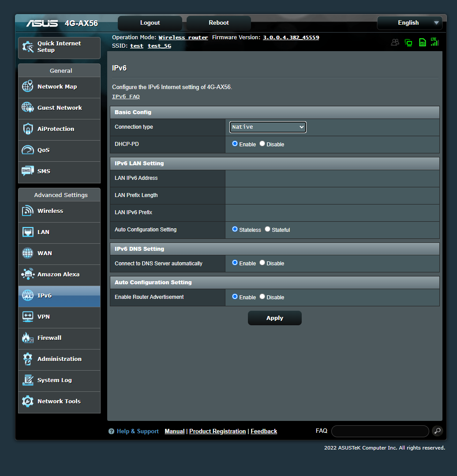Click the Network Tools wrench icon
This screenshot has width=457, height=476.
click(x=28, y=401)
